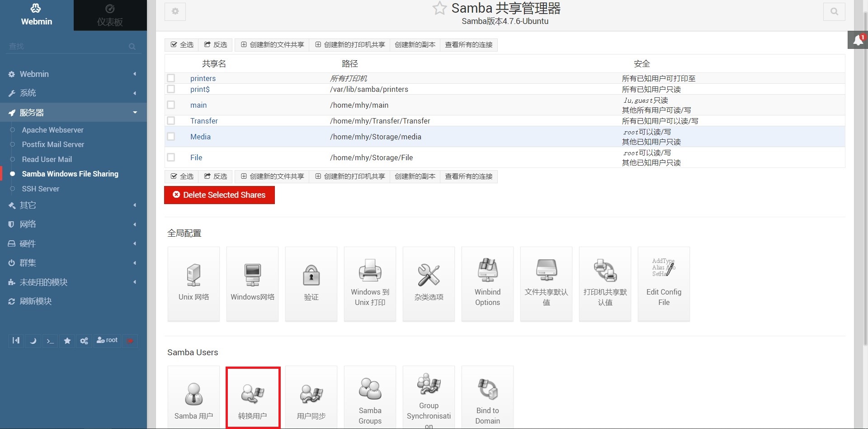868x429 pixels.
Task: Check the main share checkbox
Action: [171, 105]
